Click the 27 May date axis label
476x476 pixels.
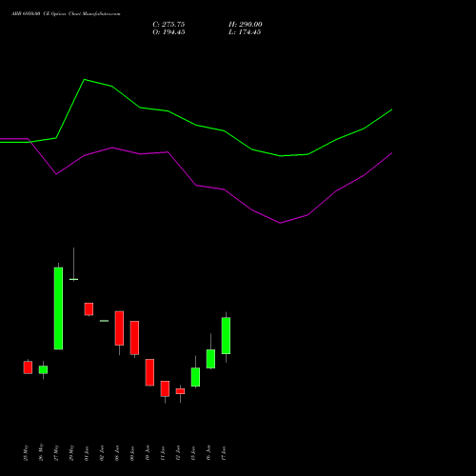click(x=56, y=453)
